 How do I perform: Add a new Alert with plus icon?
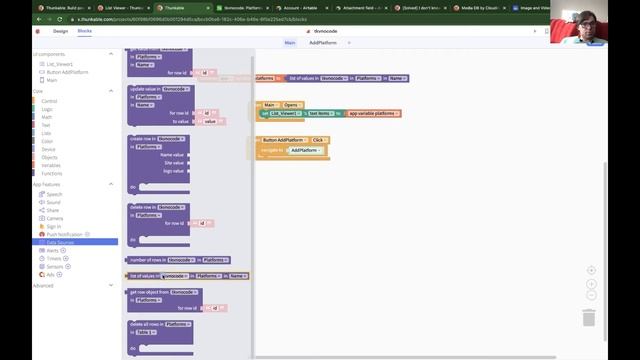[63, 251]
